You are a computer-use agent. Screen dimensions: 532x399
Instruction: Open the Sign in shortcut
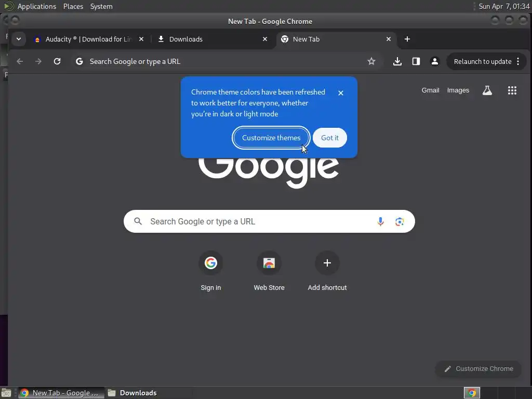click(x=211, y=271)
